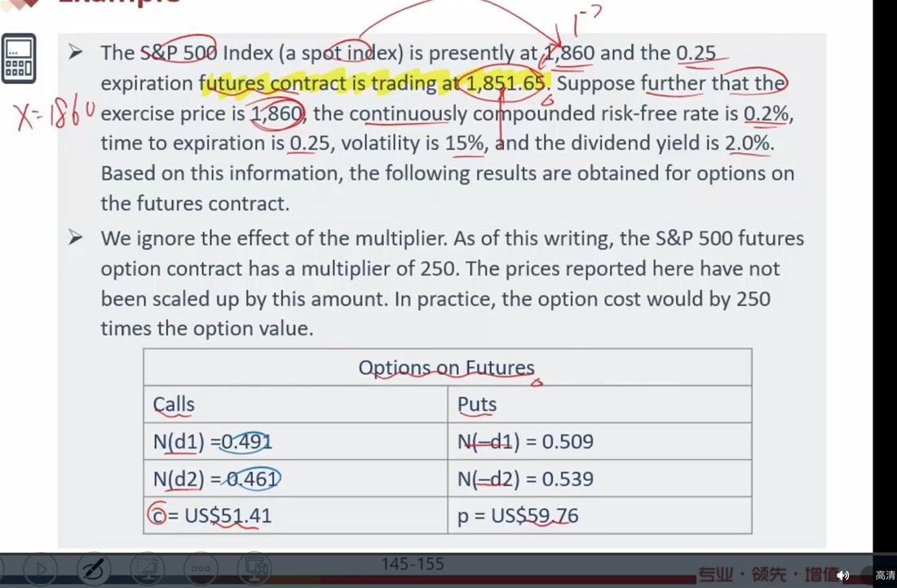The width and height of the screenshot is (897, 588).
Task: Click the first bullet arrow marker
Action: 75,53
